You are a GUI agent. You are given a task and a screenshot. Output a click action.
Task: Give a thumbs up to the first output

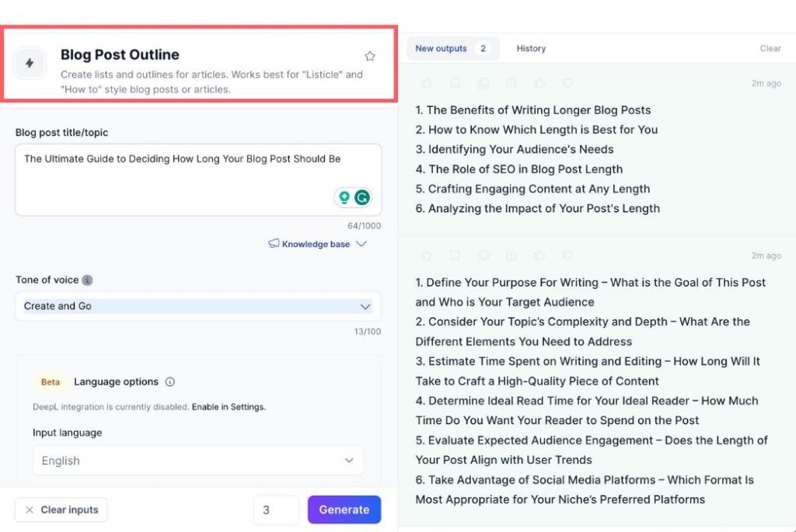click(x=539, y=83)
